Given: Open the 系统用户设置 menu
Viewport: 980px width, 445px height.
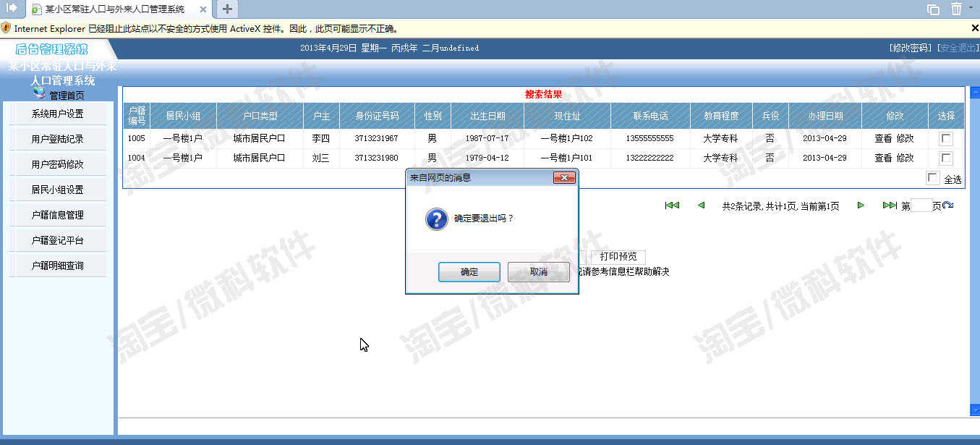Looking at the screenshot, I should coord(57,114).
